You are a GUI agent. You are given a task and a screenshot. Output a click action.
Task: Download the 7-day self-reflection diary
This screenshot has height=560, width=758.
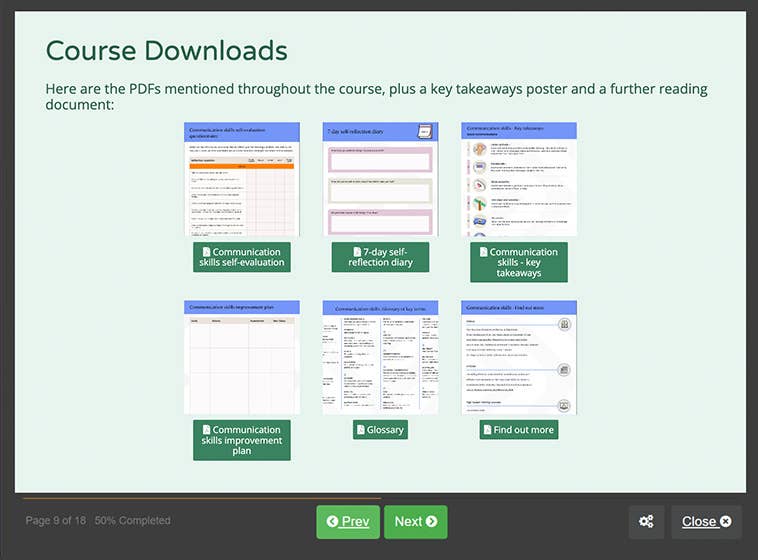(380, 257)
